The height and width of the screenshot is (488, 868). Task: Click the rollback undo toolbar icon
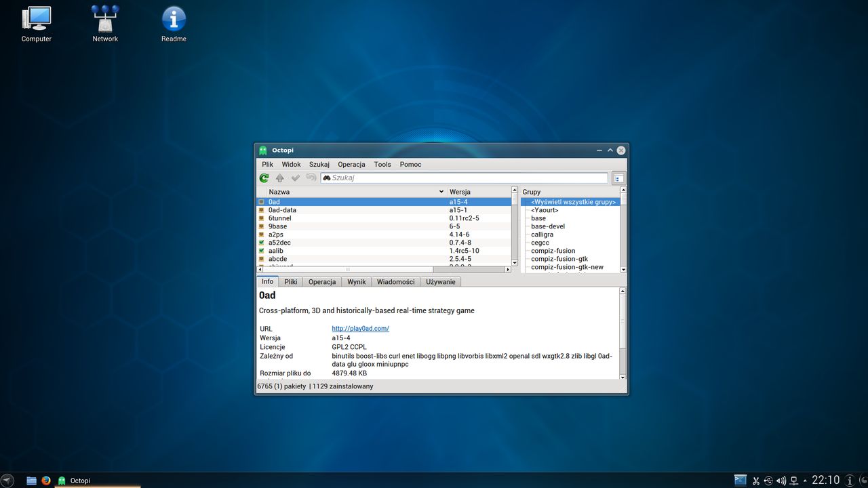[x=311, y=178]
